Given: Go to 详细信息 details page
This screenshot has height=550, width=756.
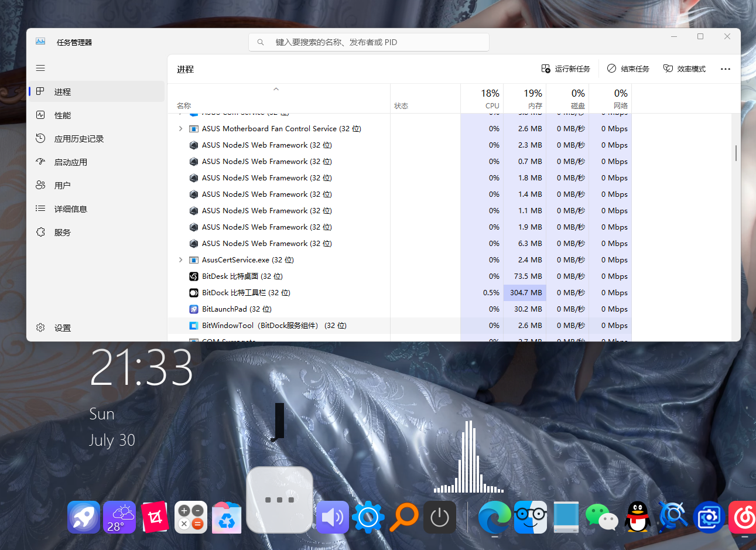Looking at the screenshot, I should click(70, 209).
